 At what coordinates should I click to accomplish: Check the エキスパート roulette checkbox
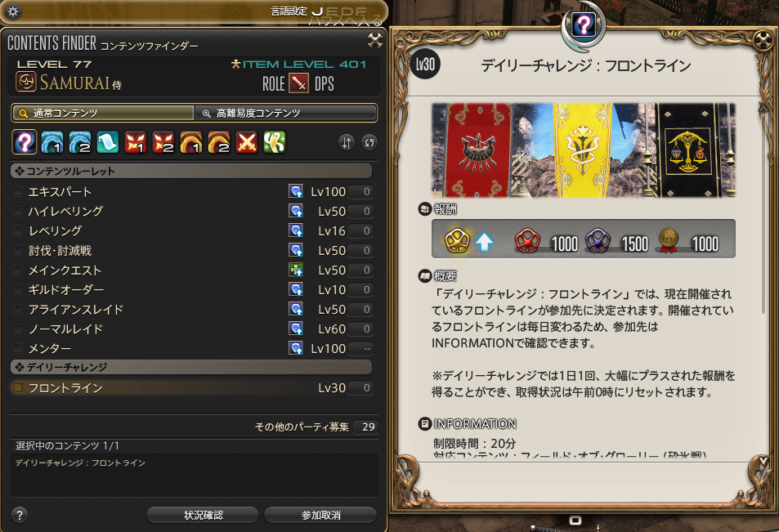click(18, 191)
